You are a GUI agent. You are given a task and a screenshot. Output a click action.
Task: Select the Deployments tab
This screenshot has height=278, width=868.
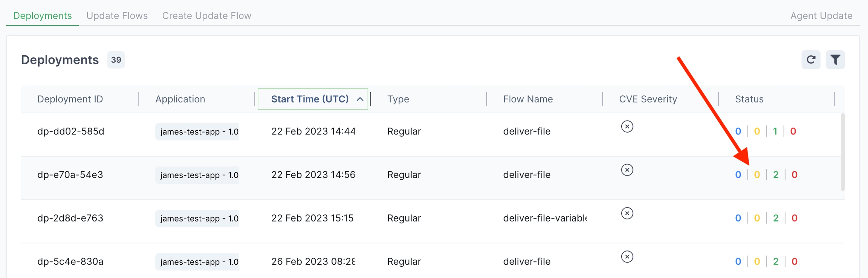coord(42,16)
